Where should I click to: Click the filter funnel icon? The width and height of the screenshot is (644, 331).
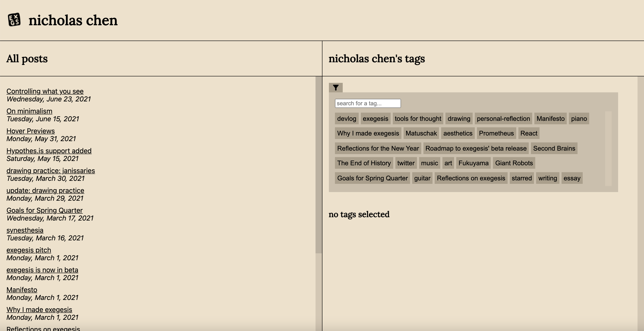pos(336,87)
